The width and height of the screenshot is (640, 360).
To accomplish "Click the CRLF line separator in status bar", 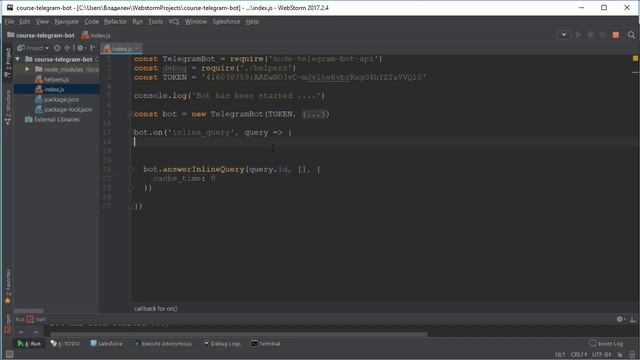I will pos(579,355).
